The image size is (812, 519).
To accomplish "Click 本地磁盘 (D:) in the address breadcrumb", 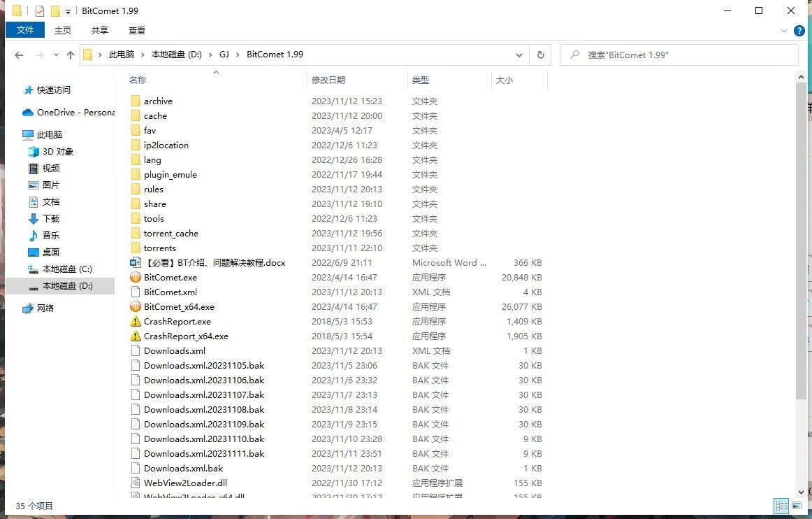I will (177, 55).
